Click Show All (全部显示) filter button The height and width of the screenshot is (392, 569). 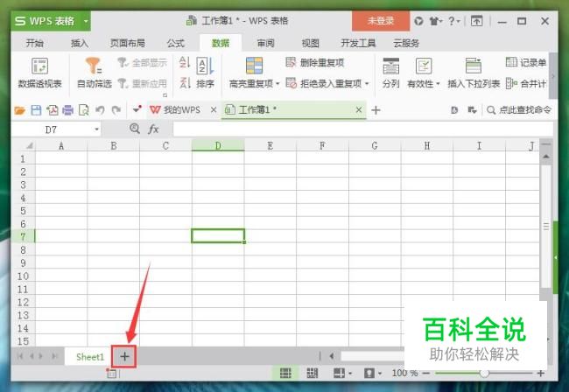coord(142,62)
